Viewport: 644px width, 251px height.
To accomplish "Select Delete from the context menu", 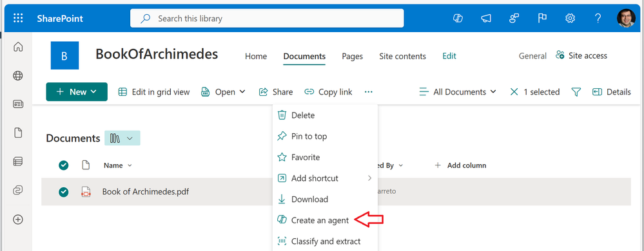I will (325, 115).
